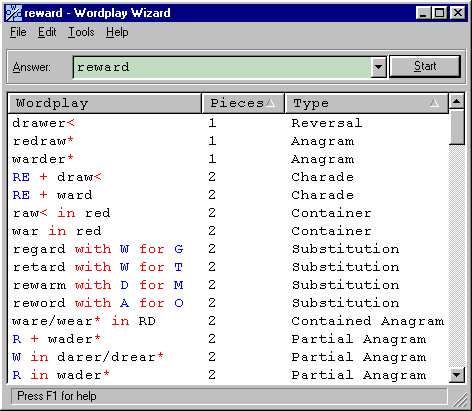The image size is (472, 411).
Task: Sort by the Pieces column header
Action: pyautogui.click(x=243, y=103)
